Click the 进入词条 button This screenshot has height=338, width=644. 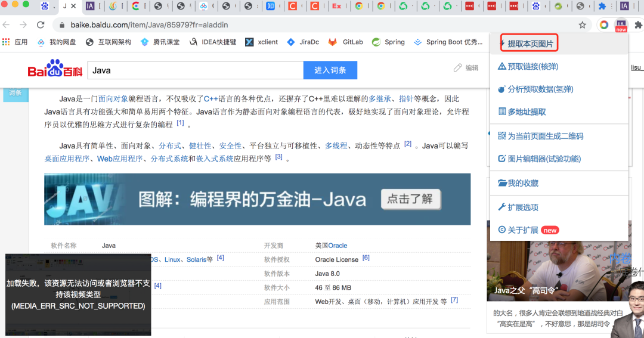330,70
